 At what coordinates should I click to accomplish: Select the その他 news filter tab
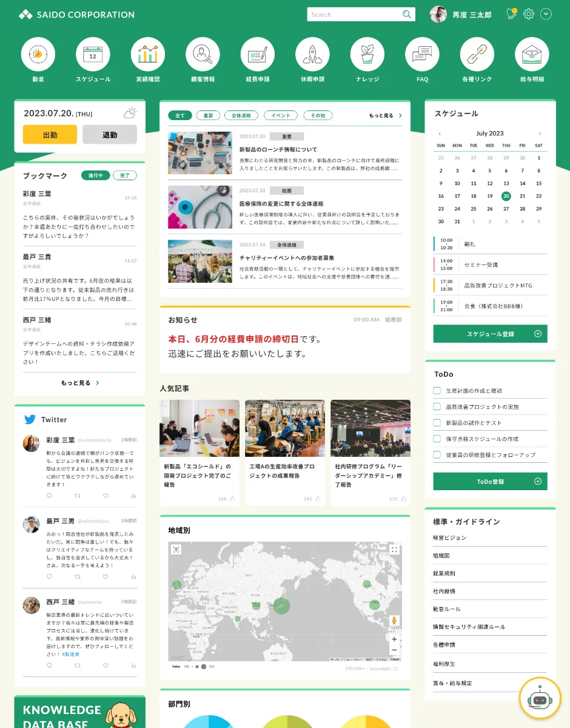[x=318, y=115]
